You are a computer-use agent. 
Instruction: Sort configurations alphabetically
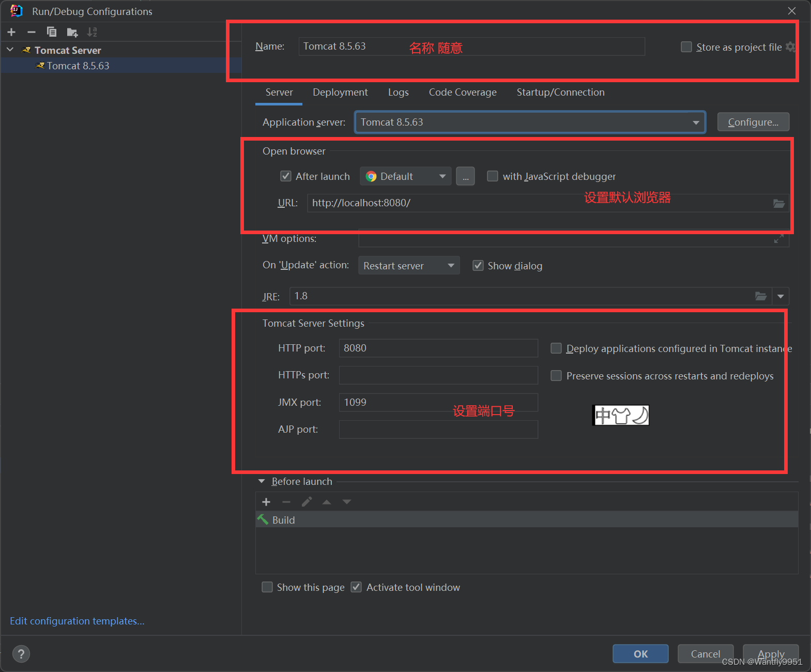pyautogui.click(x=92, y=32)
